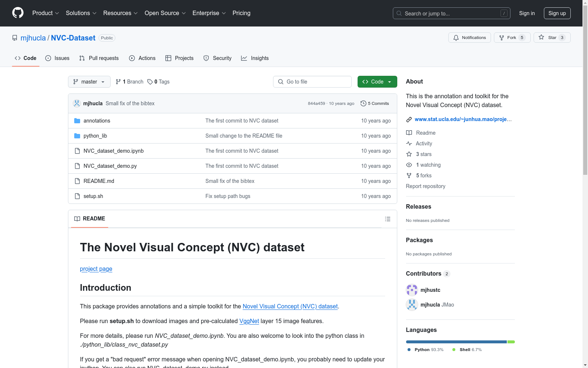Screen dimensions: 588x368
Task: Click the link icon beside project URL
Action: point(409,119)
